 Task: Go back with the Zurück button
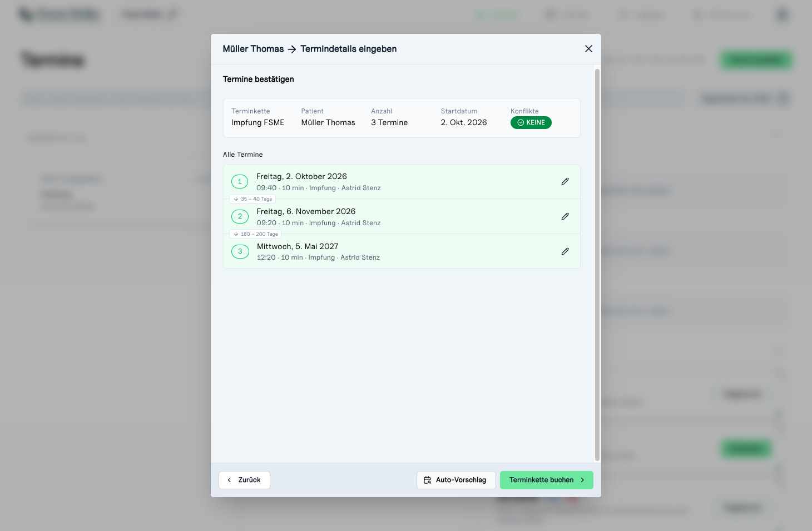click(244, 480)
